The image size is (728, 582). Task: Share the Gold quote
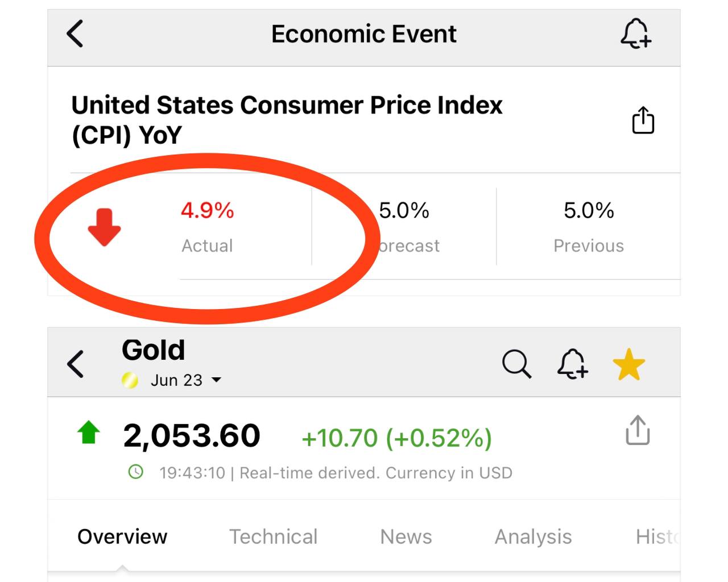click(x=638, y=430)
